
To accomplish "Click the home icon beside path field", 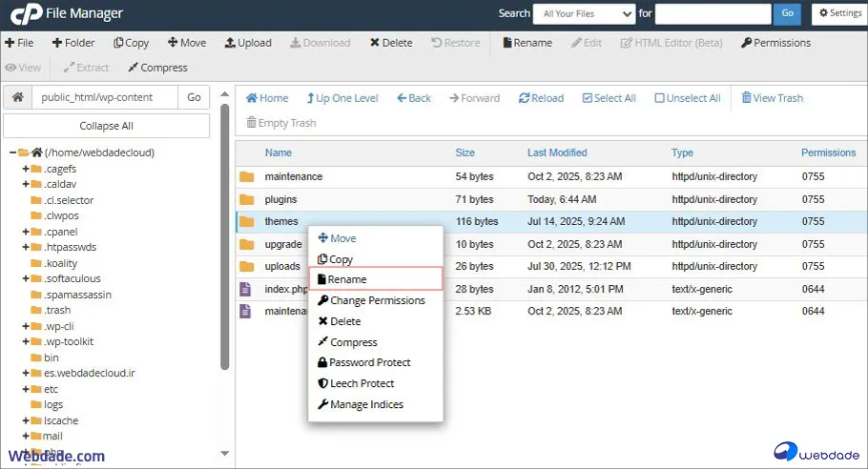I will coord(17,97).
